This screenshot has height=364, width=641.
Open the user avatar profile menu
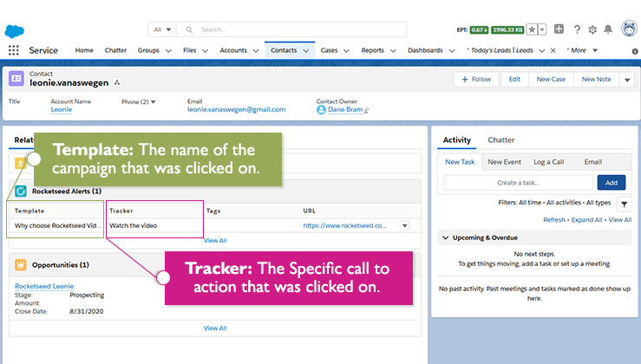click(x=630, y=29)
